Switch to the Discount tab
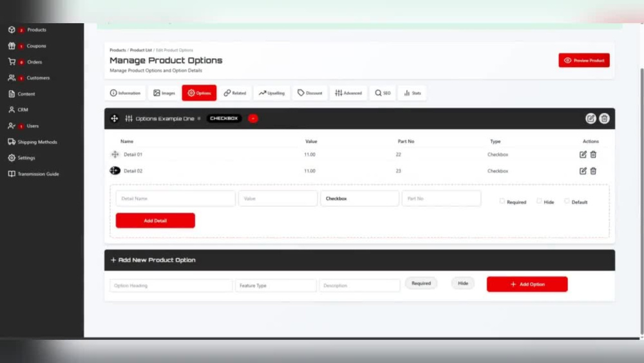This screenshot has height=363, width=644. (310, 93)
